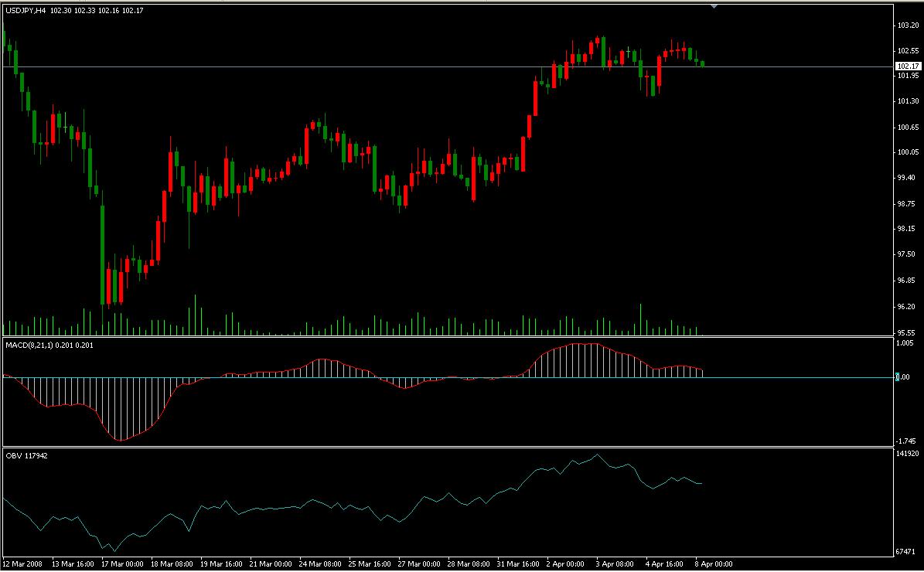This screenshot has height=572, width=924.
Task: Click the 31 Mar 16:00 time label
Action: 518,564
